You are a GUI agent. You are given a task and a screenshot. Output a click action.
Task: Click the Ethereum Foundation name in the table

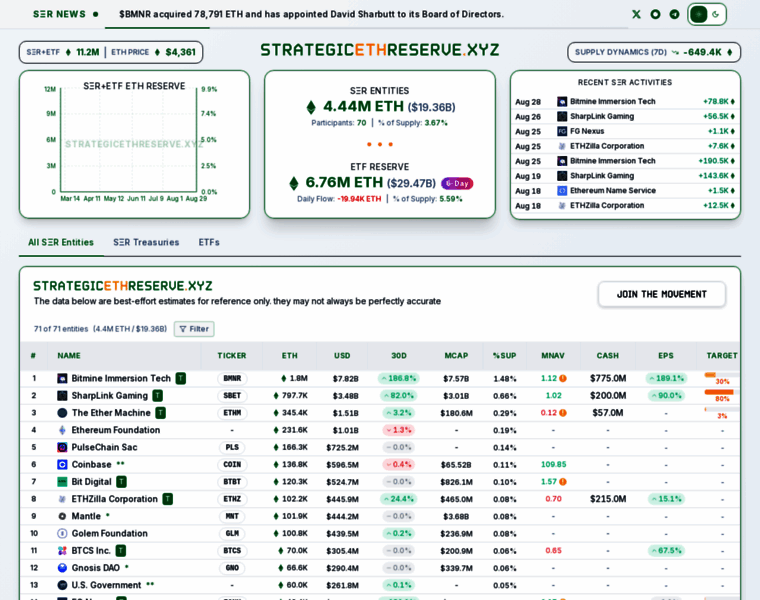pyautogui.click(x=116, y=430)
